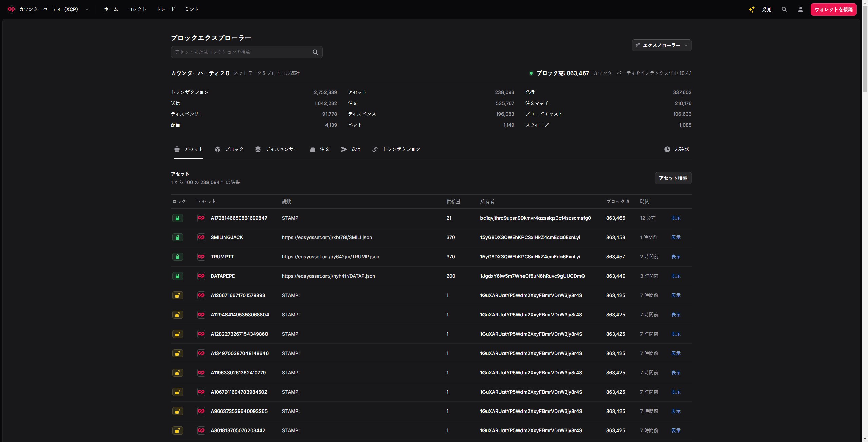Open the ホーム menu item
868x442 pixels.
(x=111, y=9)
